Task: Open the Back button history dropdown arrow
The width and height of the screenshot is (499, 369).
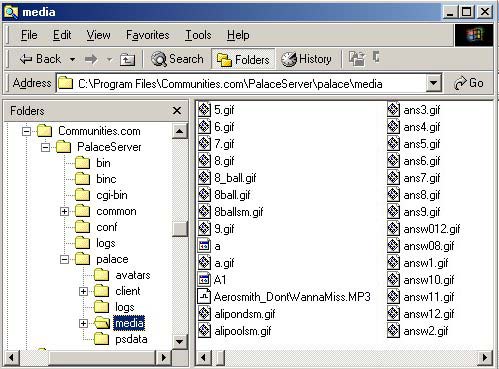Action: point(72,60)
